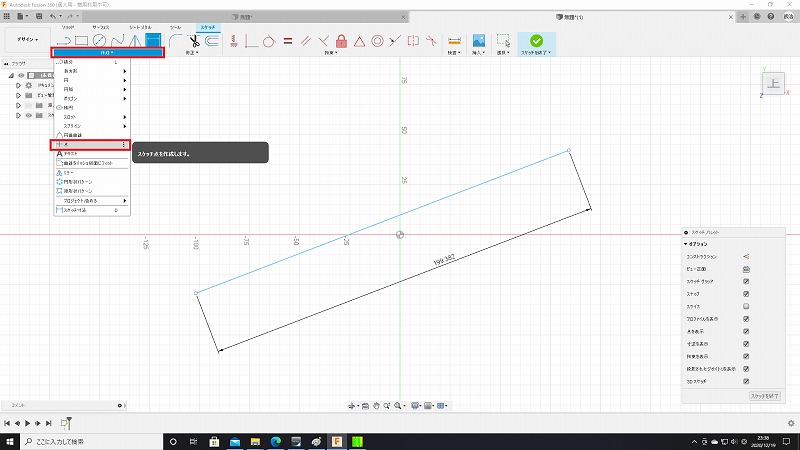800x450 pixels.
Task: Click the sketch dimension inspect icon
Action: [454, 41]
